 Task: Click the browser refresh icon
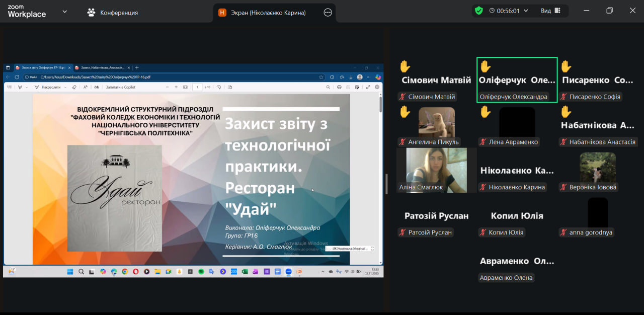[x=17, y=77]
